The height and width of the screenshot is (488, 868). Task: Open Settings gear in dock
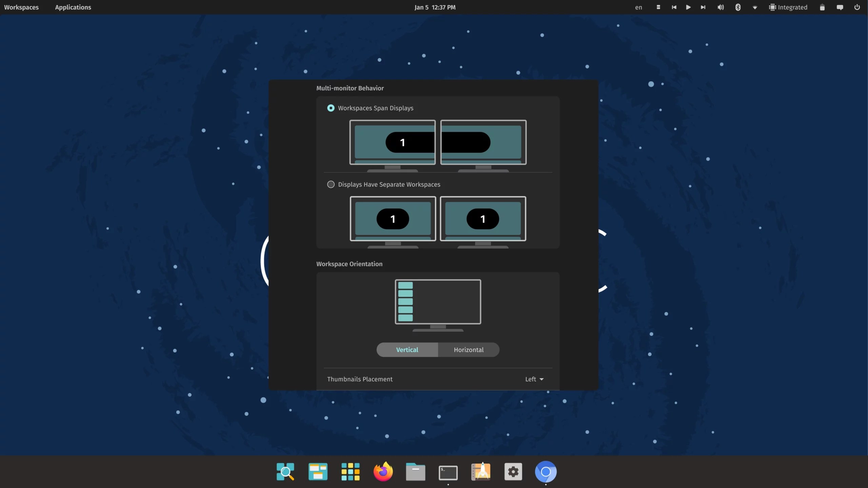pos(513,471)
